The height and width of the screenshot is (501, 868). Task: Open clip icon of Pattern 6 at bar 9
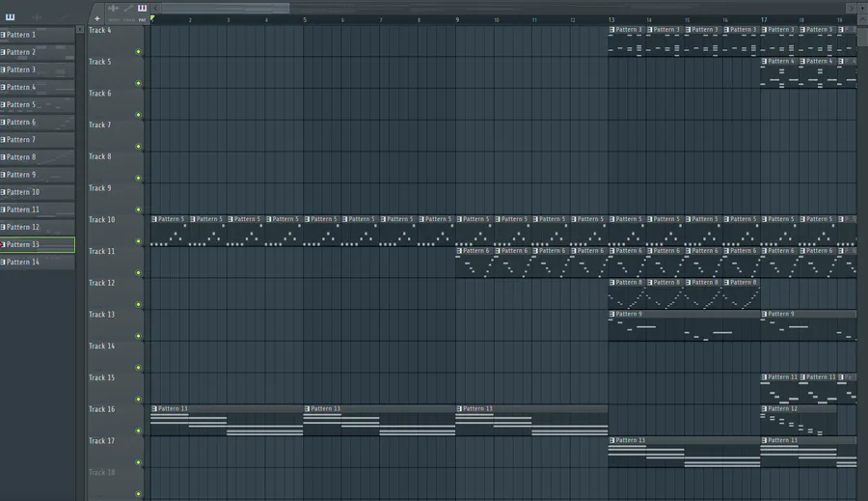point(459,251)
